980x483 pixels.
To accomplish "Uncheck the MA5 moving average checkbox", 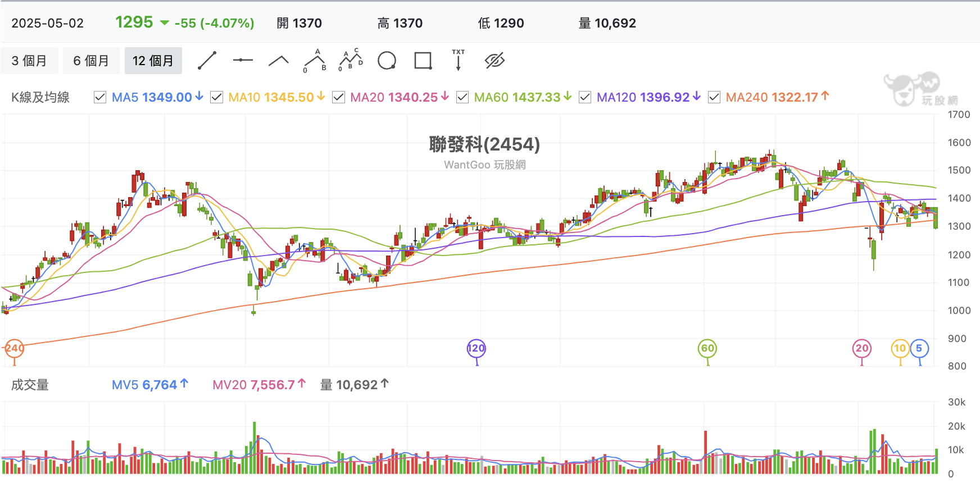I will (x=100, y=97).
